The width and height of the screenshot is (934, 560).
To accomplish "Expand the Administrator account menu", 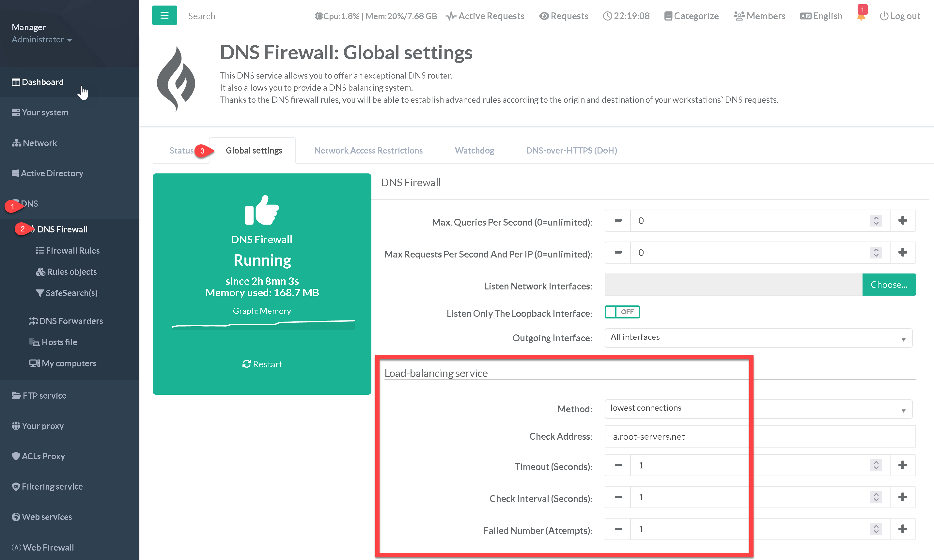I will coord(41,40).
